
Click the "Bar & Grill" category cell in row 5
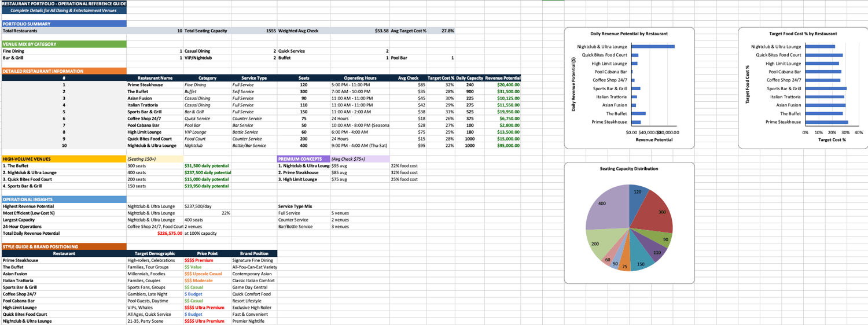point(207,112)
